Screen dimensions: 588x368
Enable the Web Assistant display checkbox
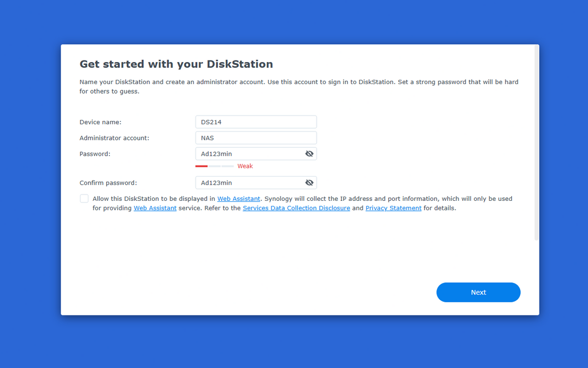[84, 199]
